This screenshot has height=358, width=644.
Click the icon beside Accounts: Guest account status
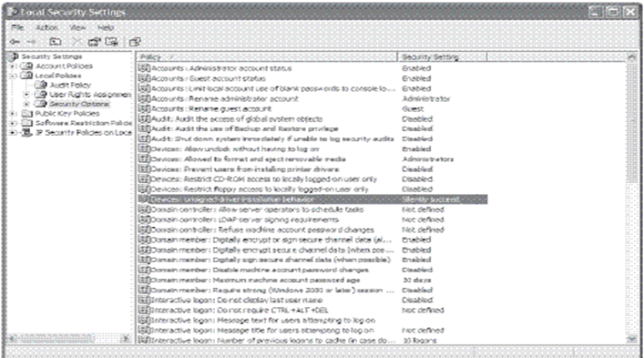pos(144,78)
